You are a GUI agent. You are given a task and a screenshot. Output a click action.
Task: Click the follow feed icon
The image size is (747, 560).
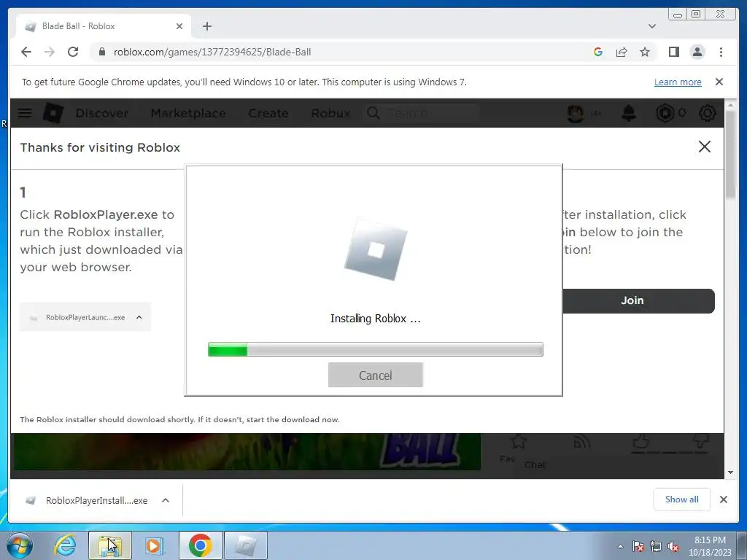tap(581, 443)
